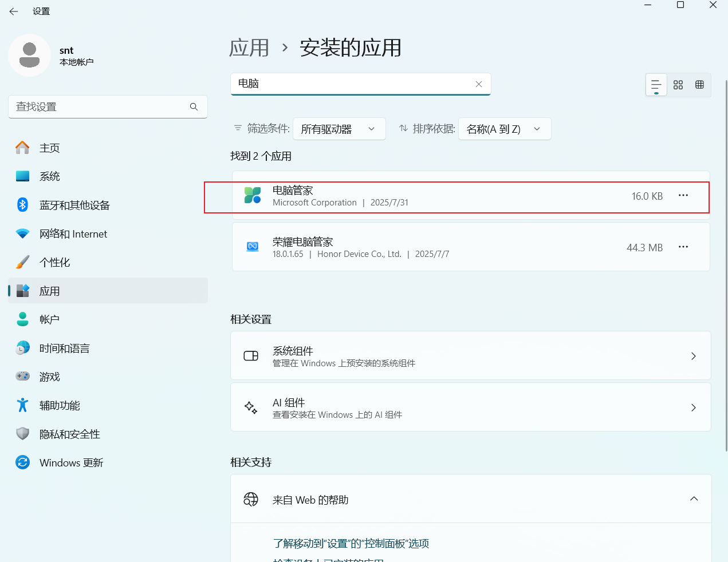This screenshot has height=562, width=728.
Task: Open 主页 in the sidebar
Action: point(108,148)
